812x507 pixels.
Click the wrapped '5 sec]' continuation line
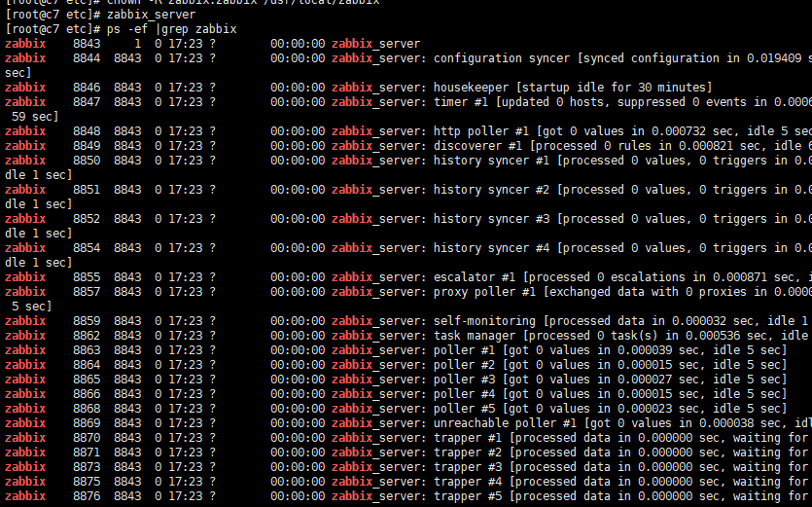[31, 307]
